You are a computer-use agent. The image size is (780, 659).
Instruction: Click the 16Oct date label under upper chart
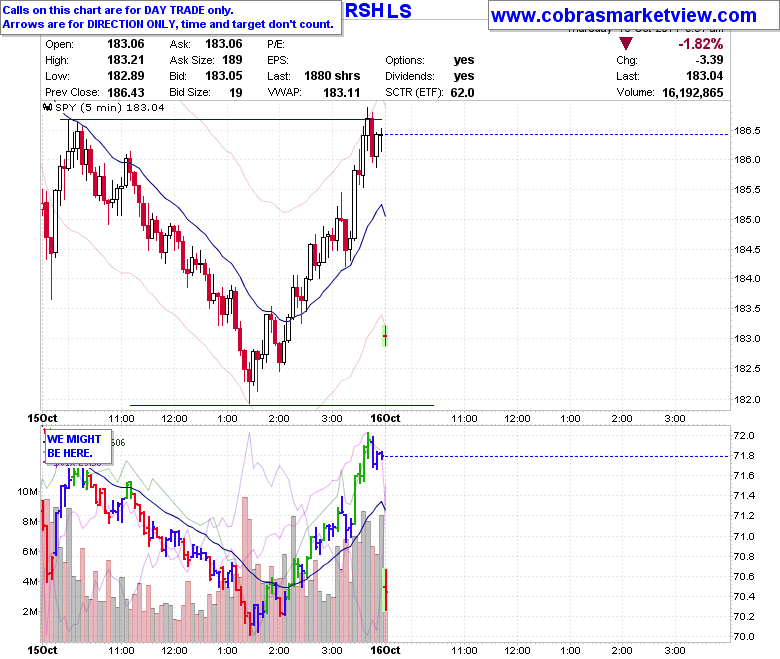click(385, 418)
